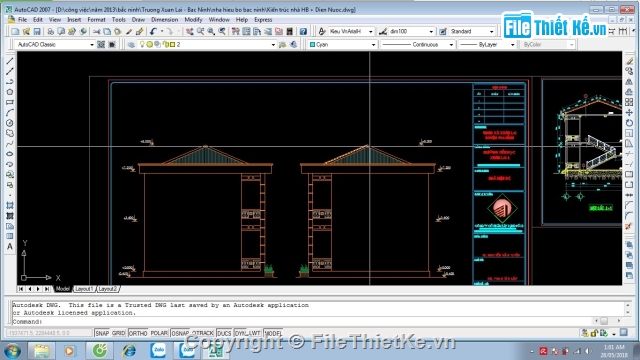Toggle OSNAP in status bar

point(180,333)
